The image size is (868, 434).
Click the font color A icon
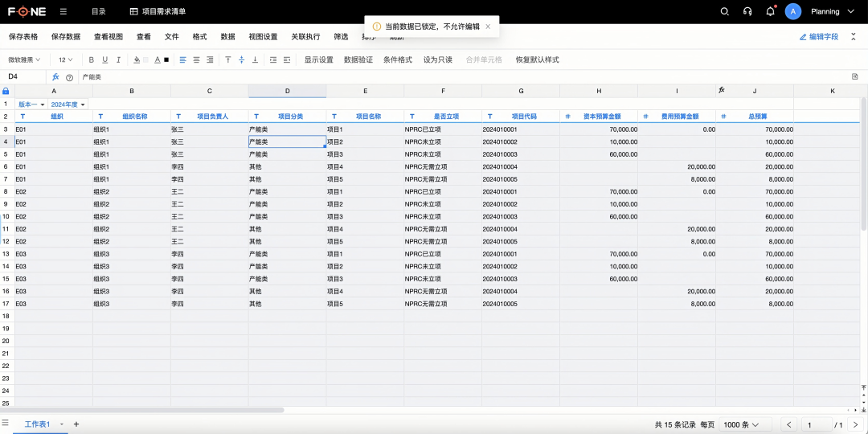tap(158, 59)
